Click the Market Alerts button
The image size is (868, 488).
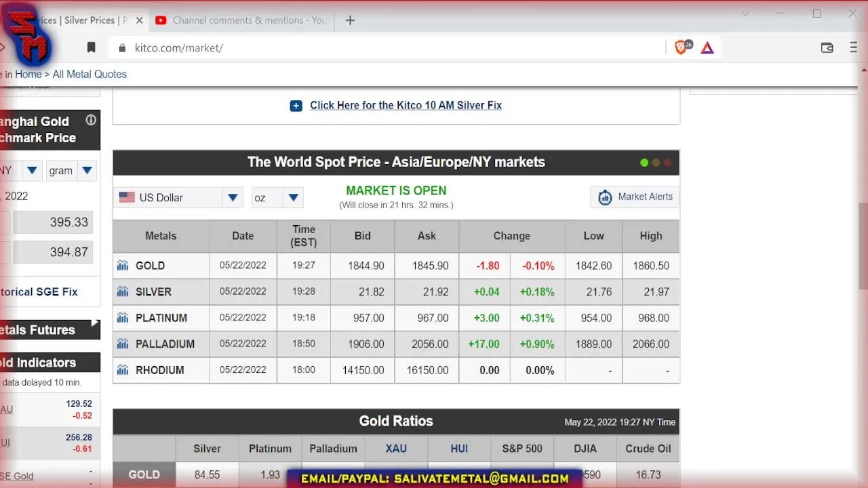tap(635, 197)
